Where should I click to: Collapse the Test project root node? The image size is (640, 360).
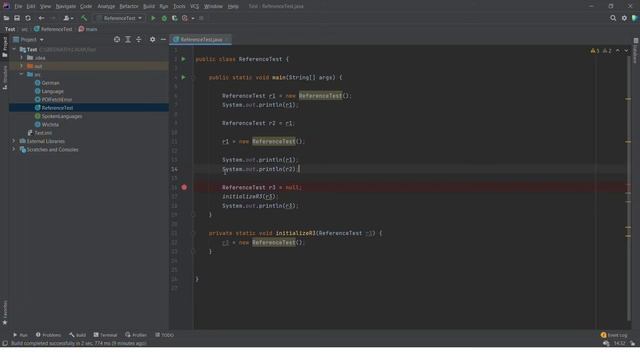pos(14,49)
